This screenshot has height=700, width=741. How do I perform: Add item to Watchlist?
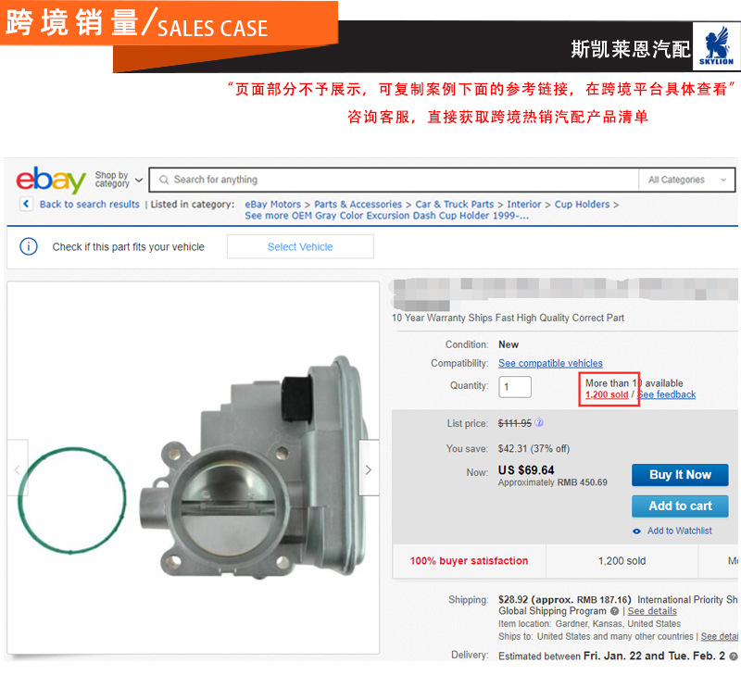tap(672, 531)
